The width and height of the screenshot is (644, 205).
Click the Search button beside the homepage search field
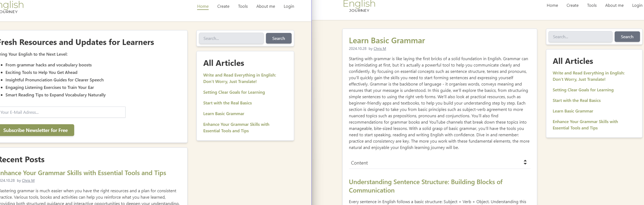click(278, 38)
